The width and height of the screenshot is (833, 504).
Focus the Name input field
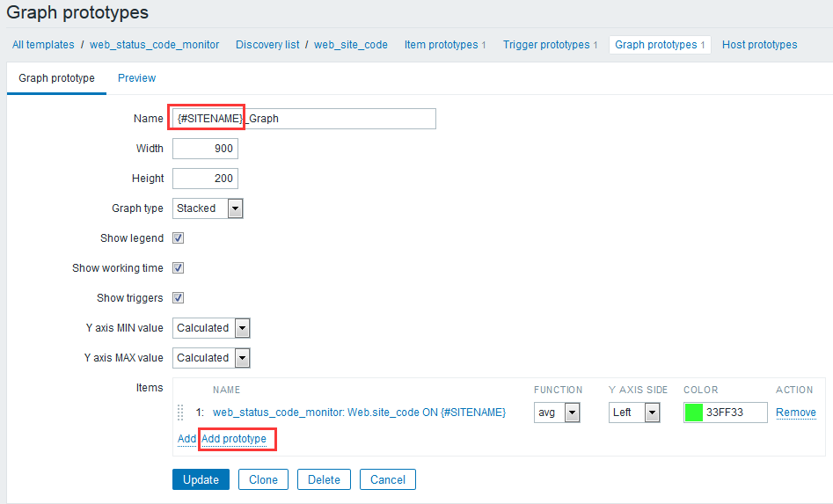[303, 119]
